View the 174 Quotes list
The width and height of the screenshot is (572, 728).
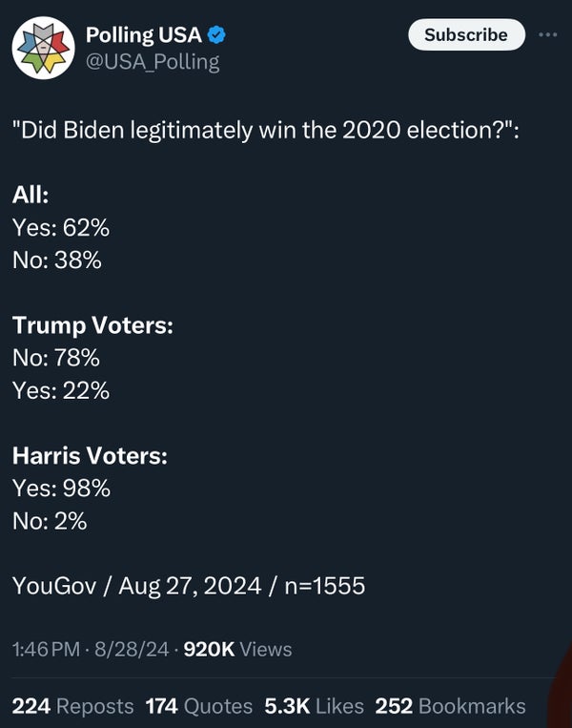tap(199, 706)
